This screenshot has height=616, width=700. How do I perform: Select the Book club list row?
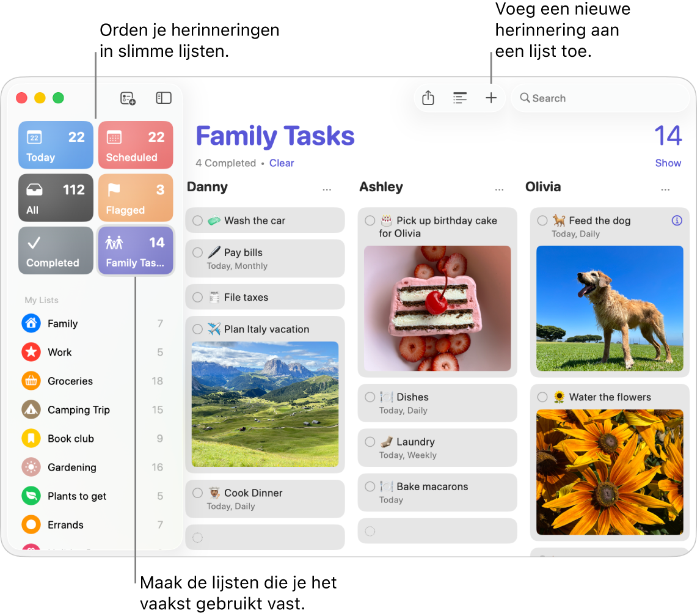pos(93,439)
